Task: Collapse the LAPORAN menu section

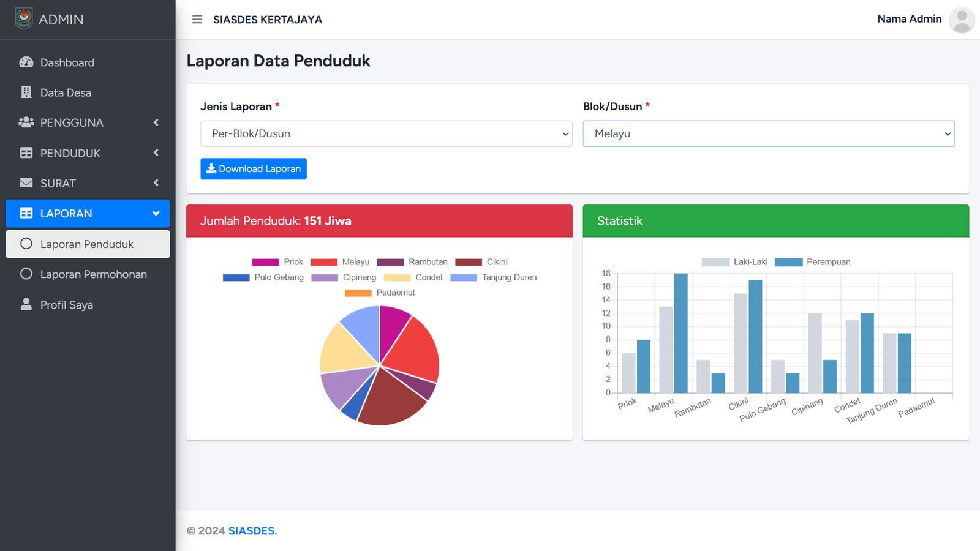Action: coord(156,213)
